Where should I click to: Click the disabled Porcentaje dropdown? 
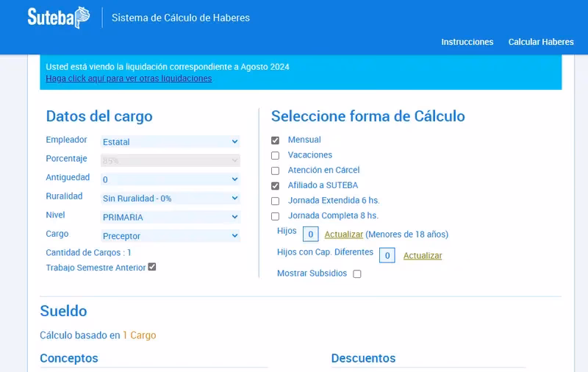click(x=171, y=160)
